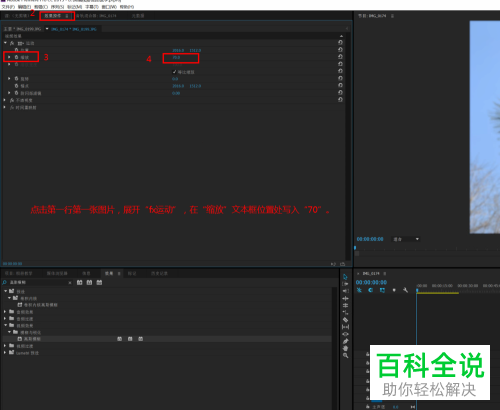Click the timeline timecode 00:00:00:00
The height and width of the screenshot is (410, 500).
click(x=371, y=282)
